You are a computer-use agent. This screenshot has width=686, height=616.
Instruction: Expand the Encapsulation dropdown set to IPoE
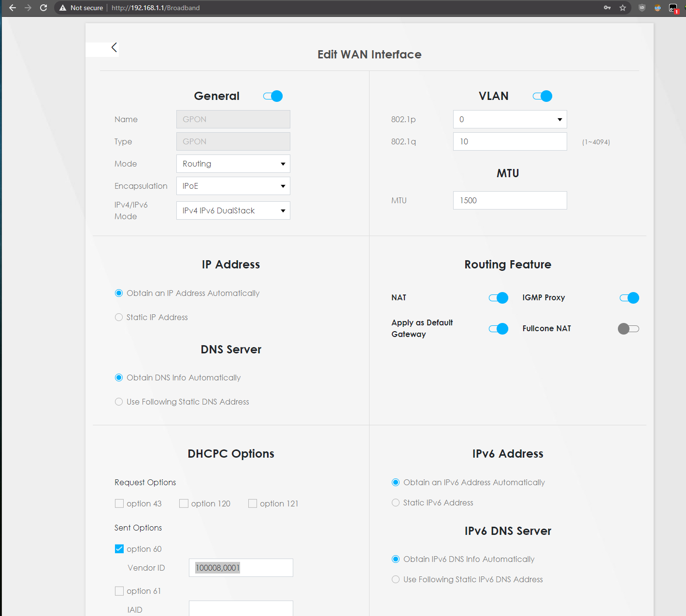click(x=233, y=186)
